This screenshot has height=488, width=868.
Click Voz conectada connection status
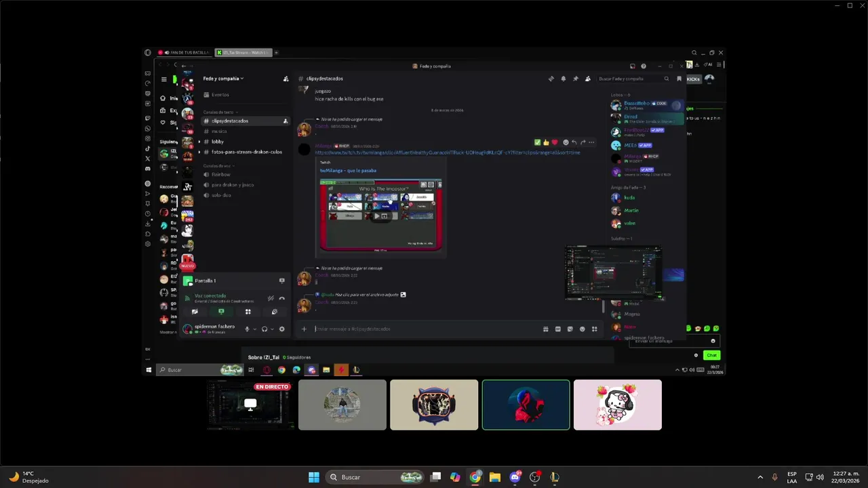210,296
